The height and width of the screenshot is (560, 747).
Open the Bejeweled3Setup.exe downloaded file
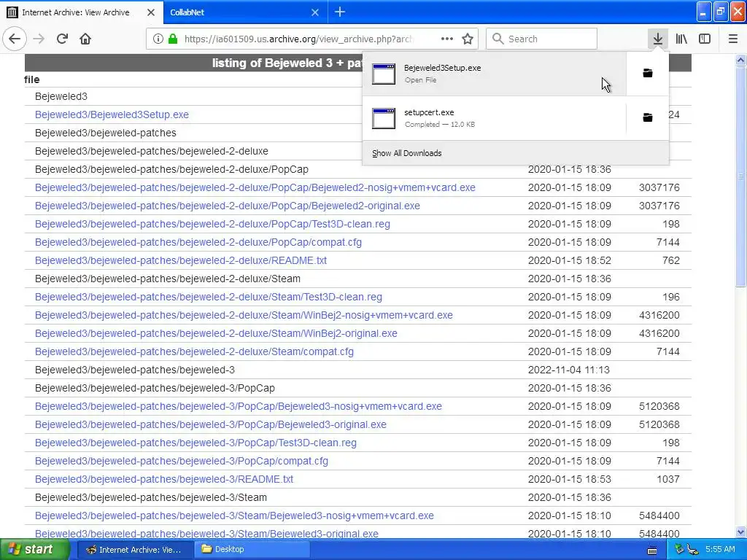point(494,74)
